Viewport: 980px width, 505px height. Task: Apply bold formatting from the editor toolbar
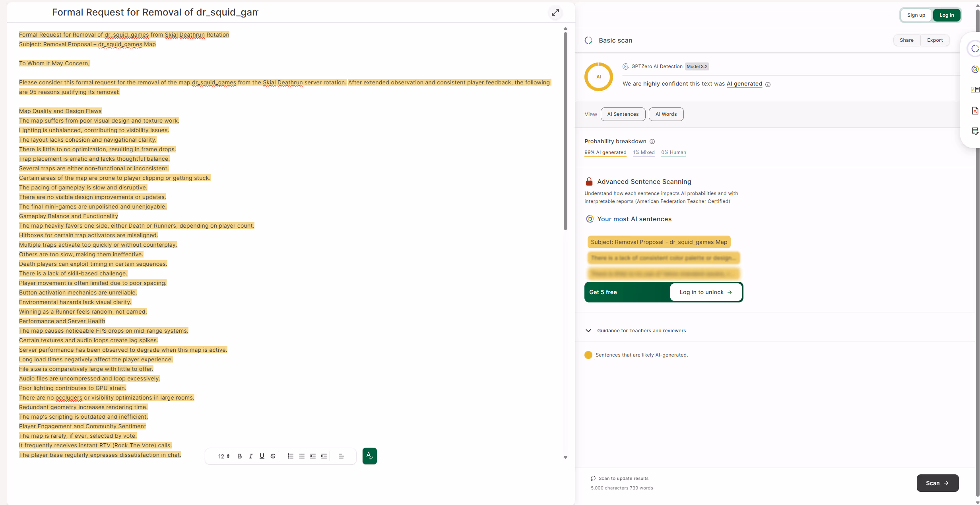(x=239, y=456)
